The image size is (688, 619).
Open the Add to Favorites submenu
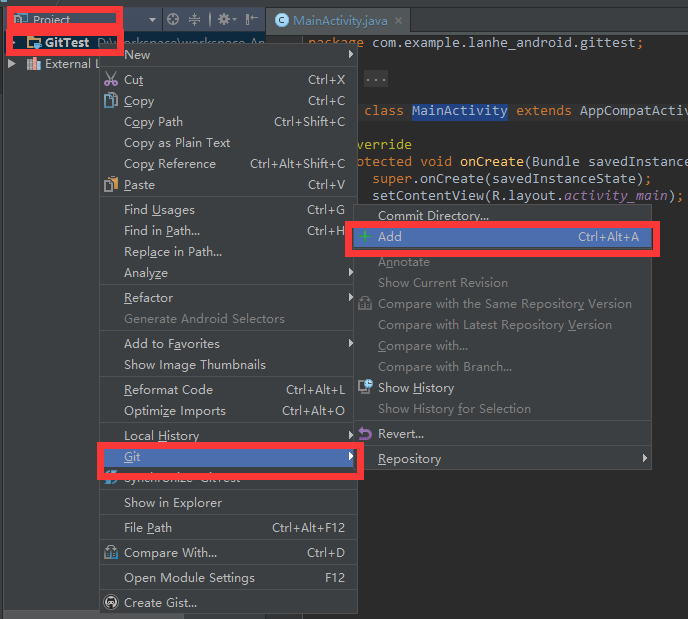coord(227,344)
